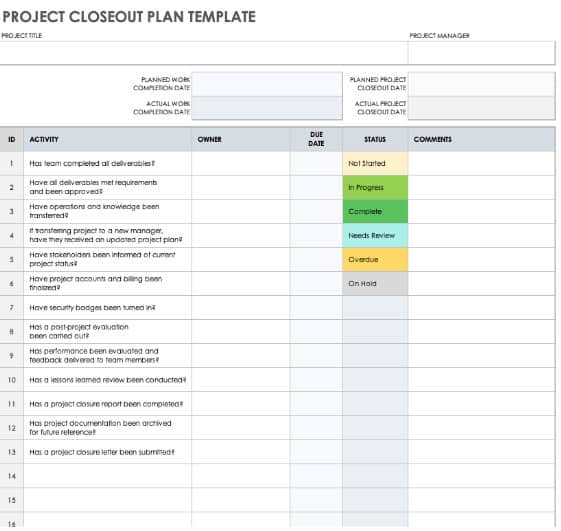Open the In Progress status cell
Viewport: 561px width, 531px height.
375,187
